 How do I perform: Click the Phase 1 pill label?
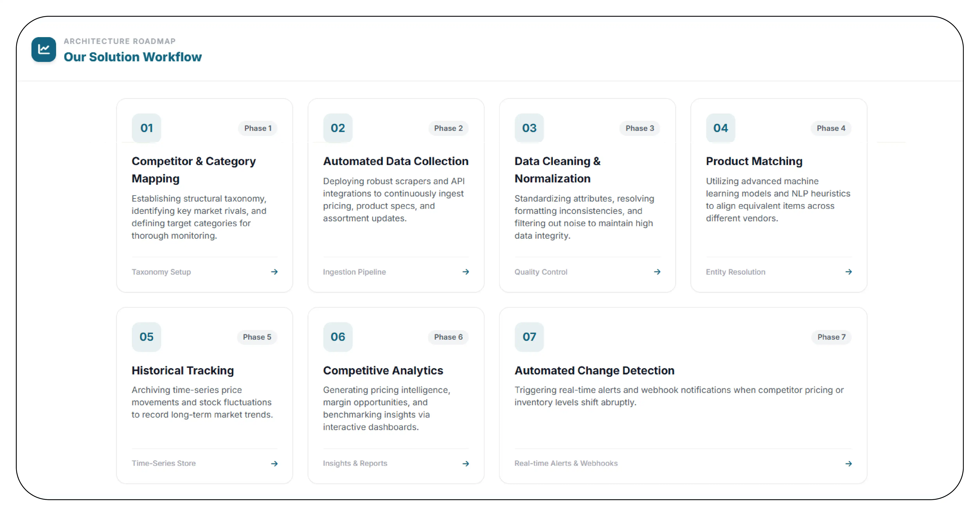point(258,128)
